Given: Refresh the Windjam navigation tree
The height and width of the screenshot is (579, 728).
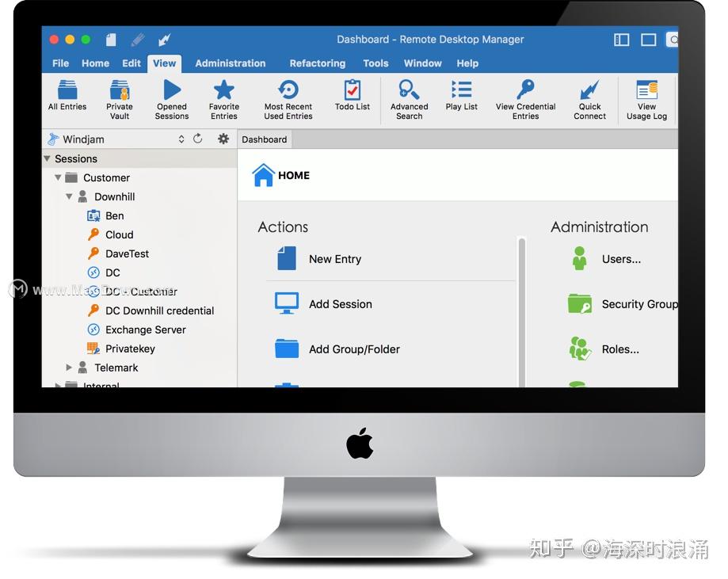Looking at the screenshot, I should point(197,138).
